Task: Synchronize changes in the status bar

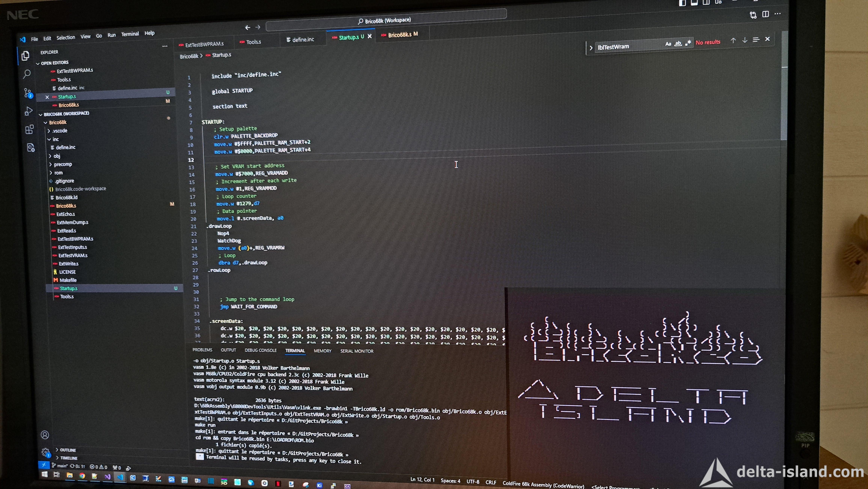Action: point(78,466)
